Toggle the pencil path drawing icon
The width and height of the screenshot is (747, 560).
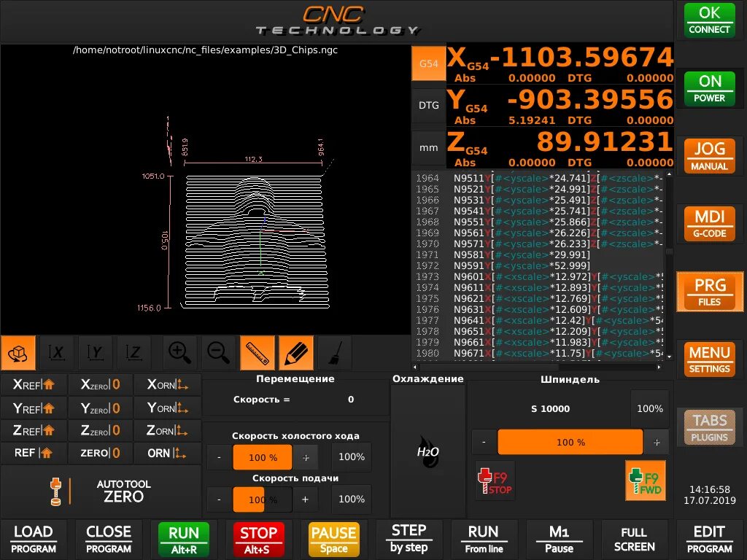tap(296, 353)
